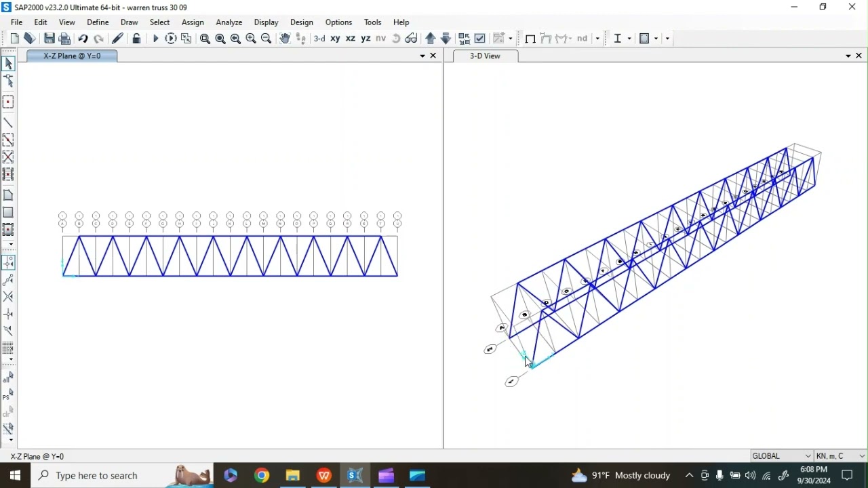Create a new model with the New icon
Image resolution: width=868 pixels, height=488 pixels.
click(x=14, y=39)
